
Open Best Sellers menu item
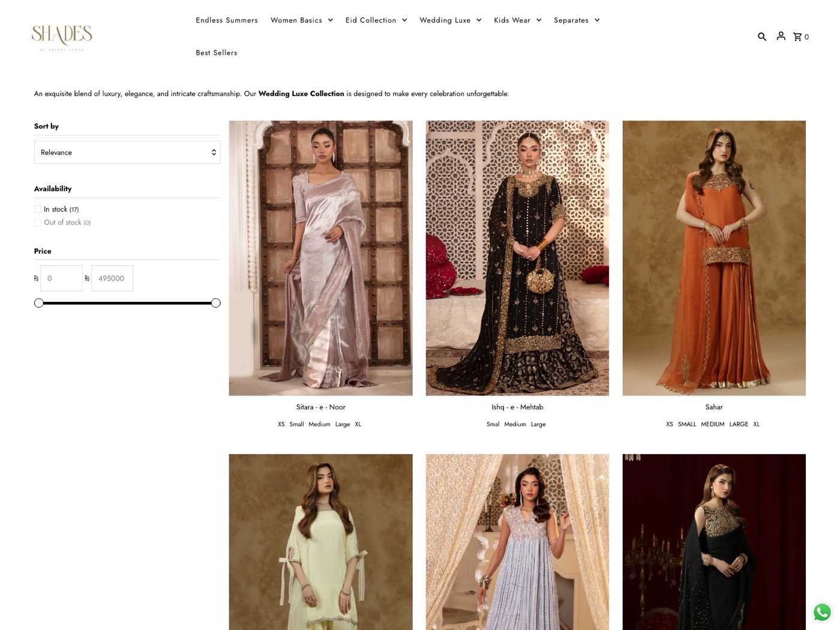coord(217,53)
